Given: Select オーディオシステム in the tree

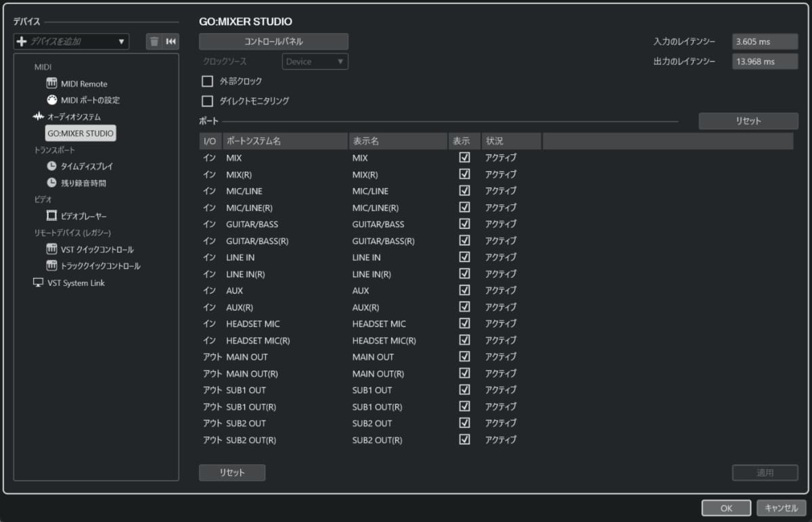Looking at the screenshot, I should click(74, 117).
